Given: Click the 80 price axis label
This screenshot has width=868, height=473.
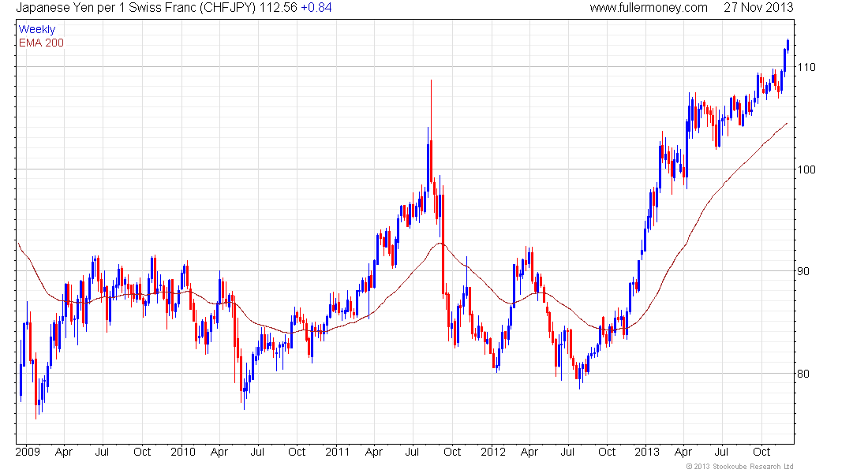Looking at the screenshot, I should 803,374.
